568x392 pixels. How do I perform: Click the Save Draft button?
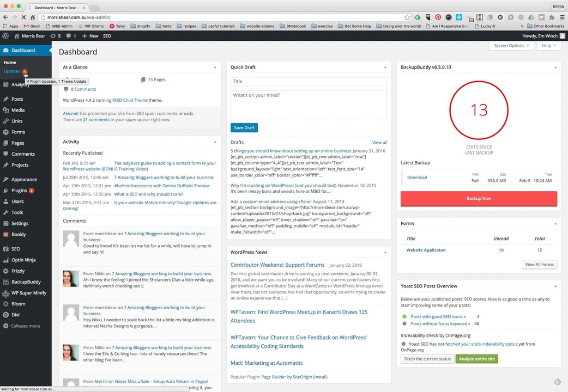pos(244,128)
